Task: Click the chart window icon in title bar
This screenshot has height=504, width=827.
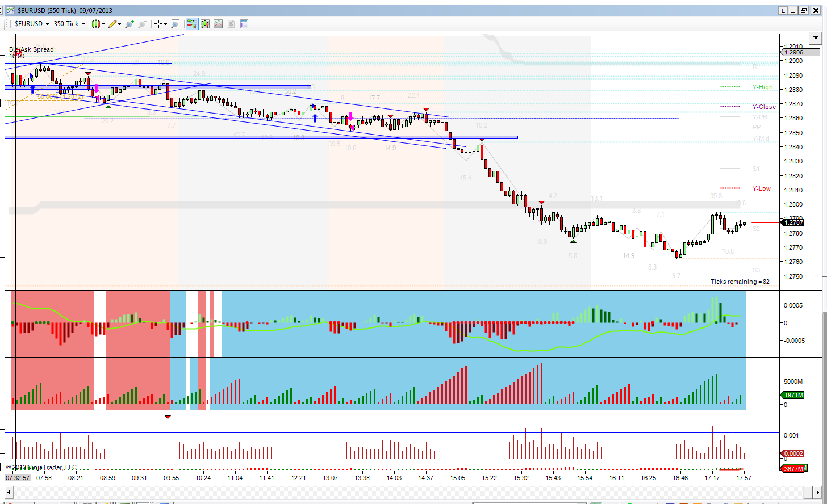Action: point(11,10)
